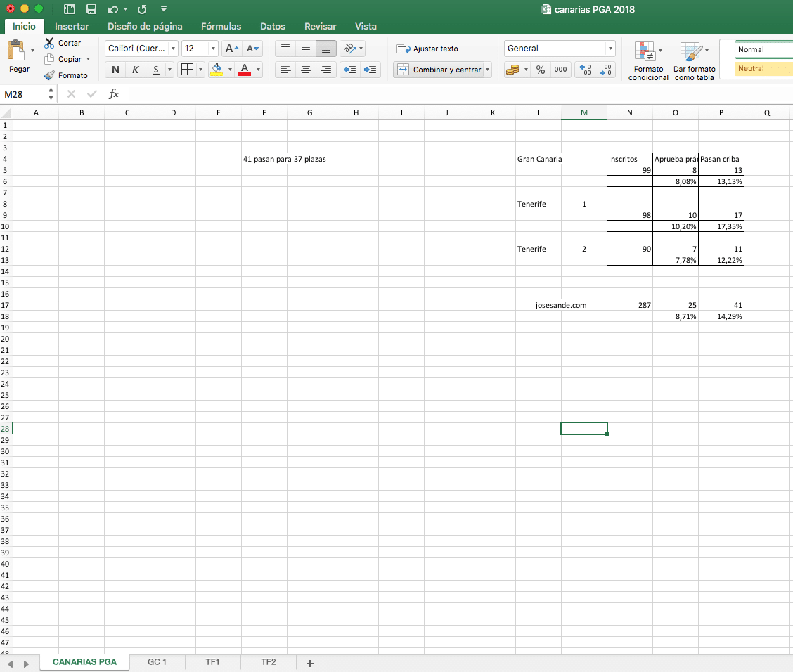Open fill color dropdown arrow
793x672 pixels.
tap(230, 70)
